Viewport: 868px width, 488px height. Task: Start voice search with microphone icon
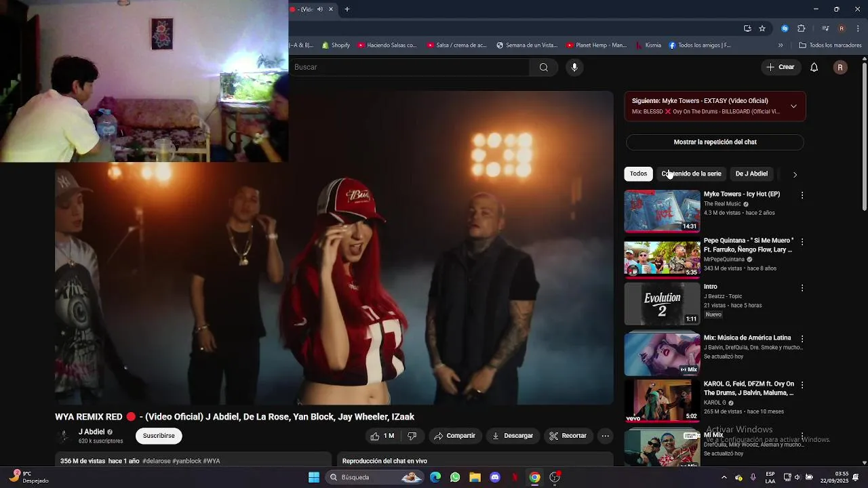(x=574, y=67)
